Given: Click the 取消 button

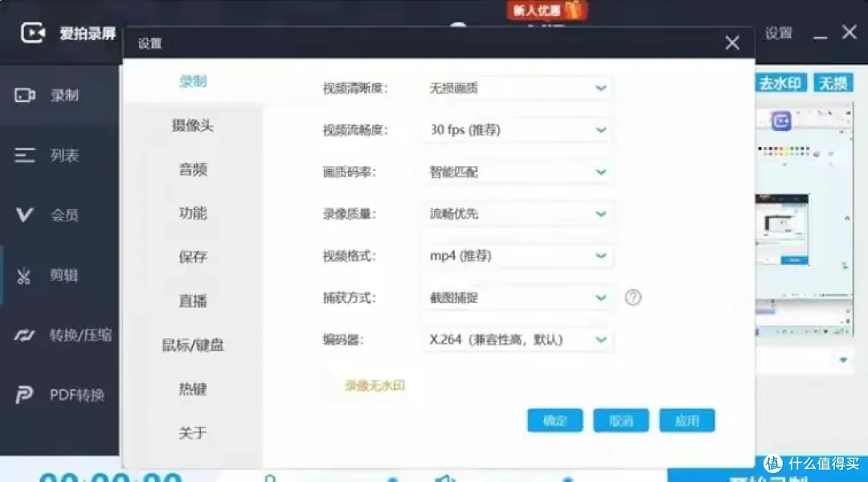Looking at the screenshot, I should point(620,421).
